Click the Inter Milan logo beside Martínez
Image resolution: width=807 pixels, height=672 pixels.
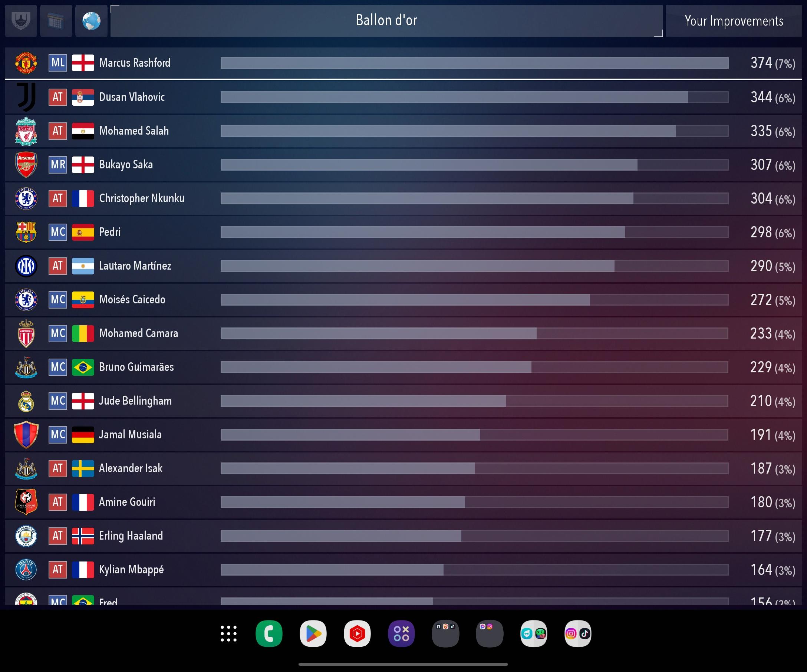[26, 266]
